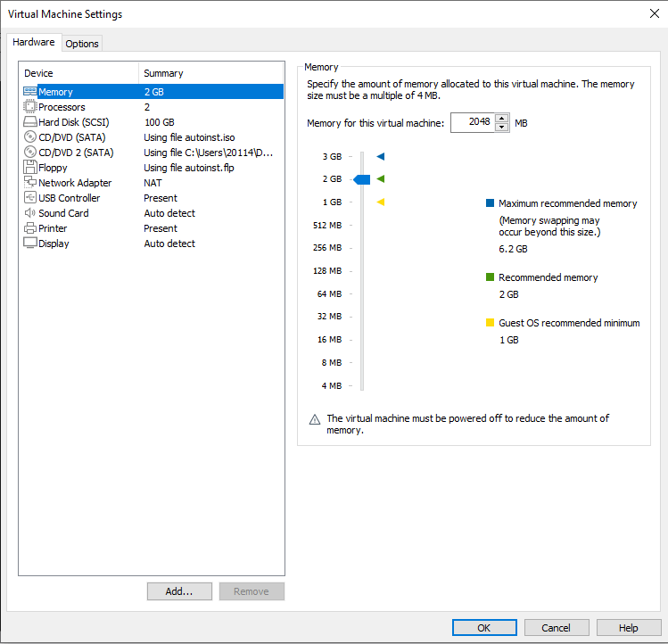
Task: Click the Sound Card speaker icon
Action: click(x=29, y=212)
